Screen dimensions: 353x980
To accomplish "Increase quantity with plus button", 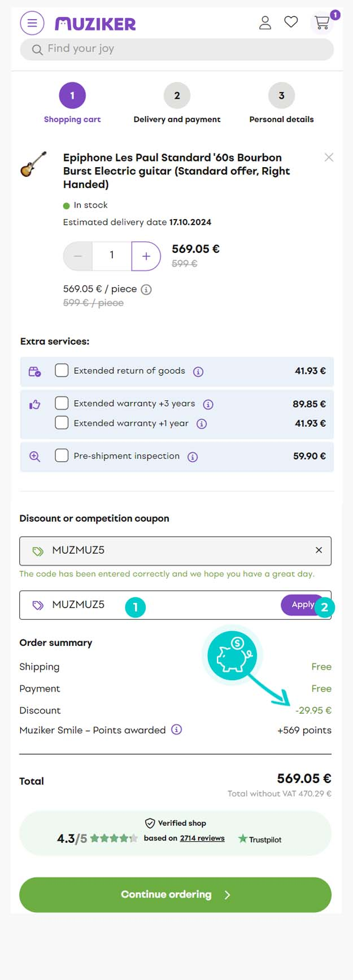I will (146, 256).
